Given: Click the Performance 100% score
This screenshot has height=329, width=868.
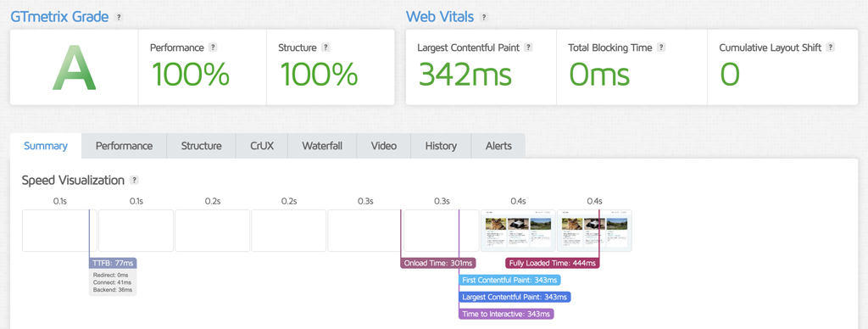Looking at the screenshot, I should 190,74.
